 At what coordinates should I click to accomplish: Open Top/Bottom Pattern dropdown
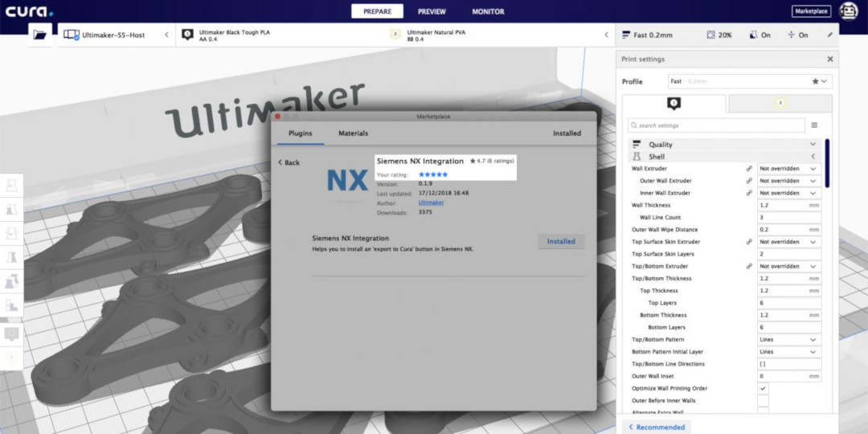coord(789,339)
